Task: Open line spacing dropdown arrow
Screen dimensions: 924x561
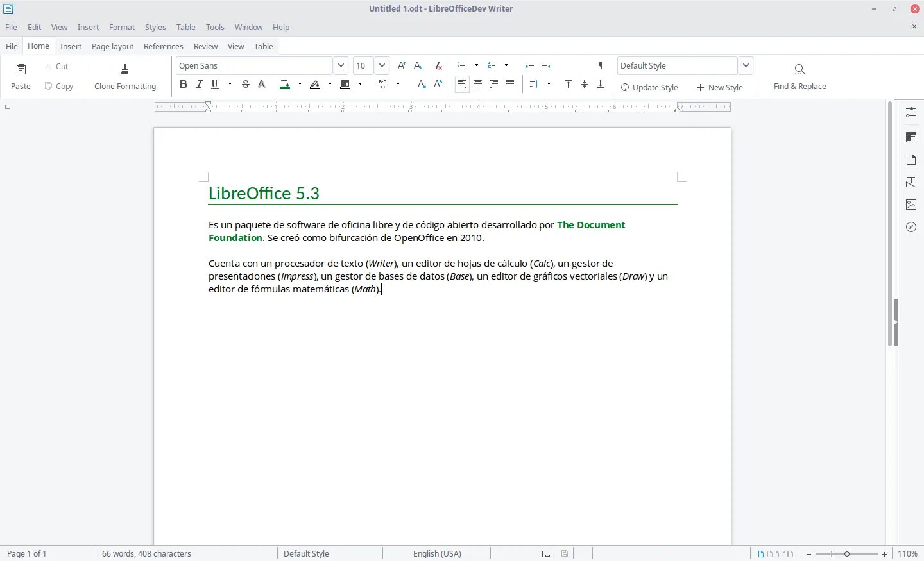Action: tap(549, 85)
